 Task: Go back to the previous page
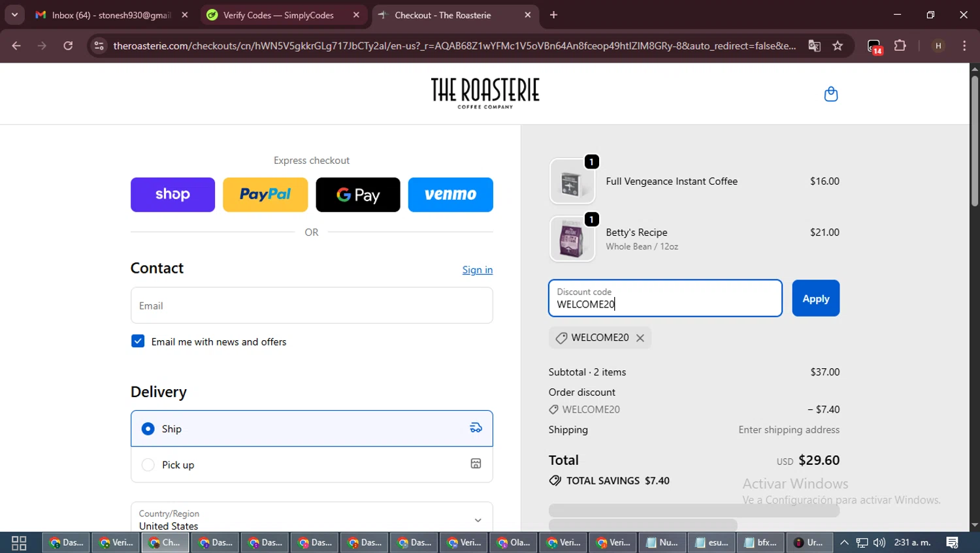tap(16, 46)
